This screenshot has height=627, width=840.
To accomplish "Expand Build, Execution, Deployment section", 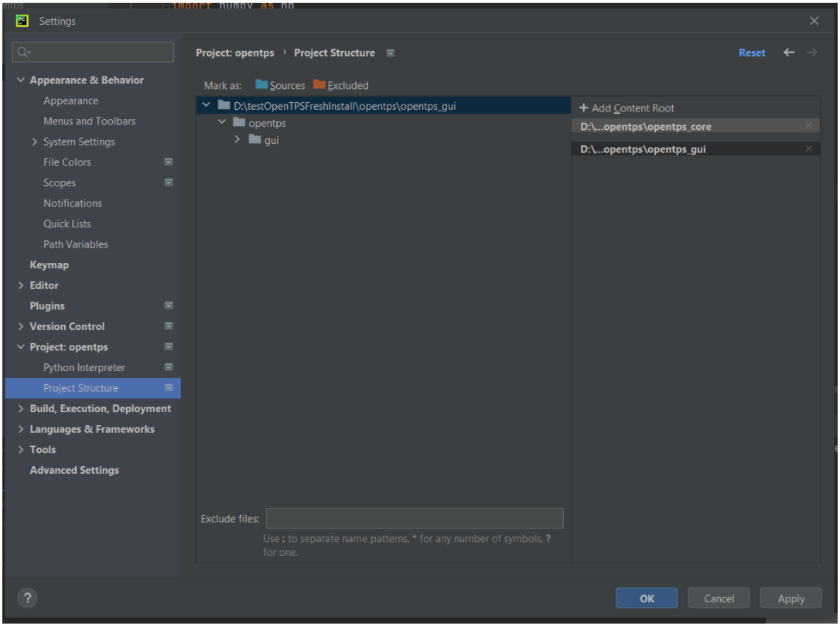I will [x=21, y=408].
